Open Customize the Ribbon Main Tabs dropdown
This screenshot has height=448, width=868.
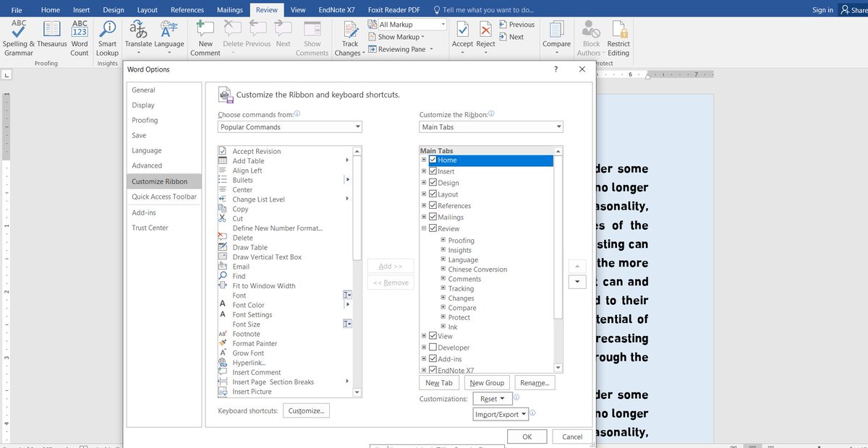[x=491, y=127]
